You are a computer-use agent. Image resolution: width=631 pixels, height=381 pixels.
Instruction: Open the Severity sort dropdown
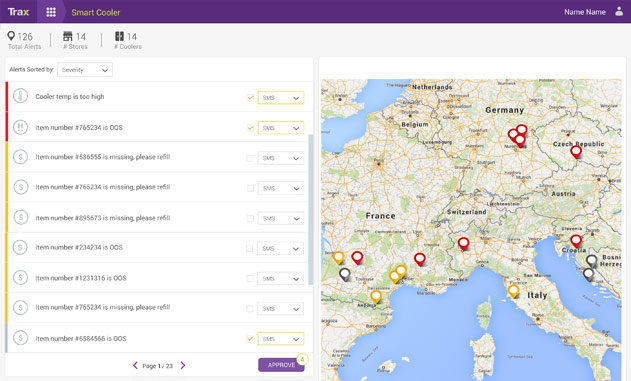click(x=85, y=70)
